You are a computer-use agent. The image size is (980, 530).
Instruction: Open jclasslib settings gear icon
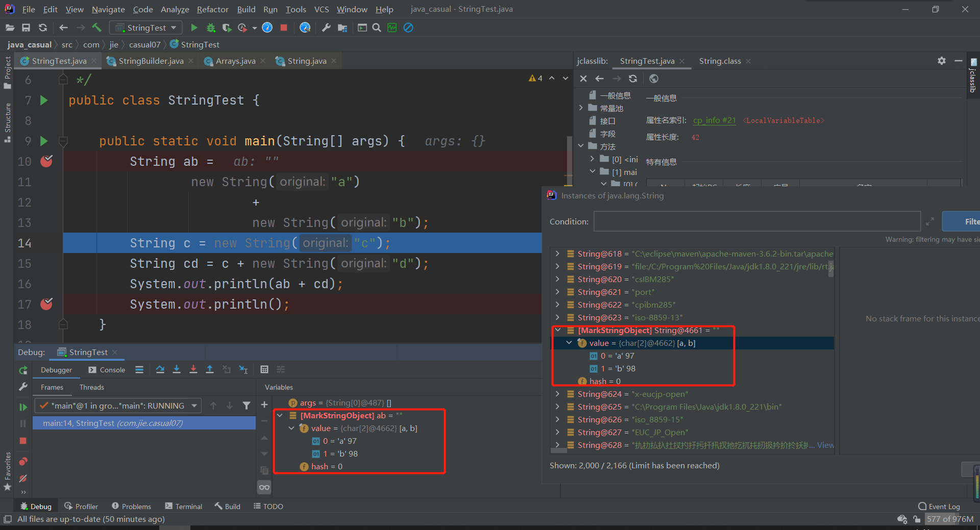tap(942, 61)
